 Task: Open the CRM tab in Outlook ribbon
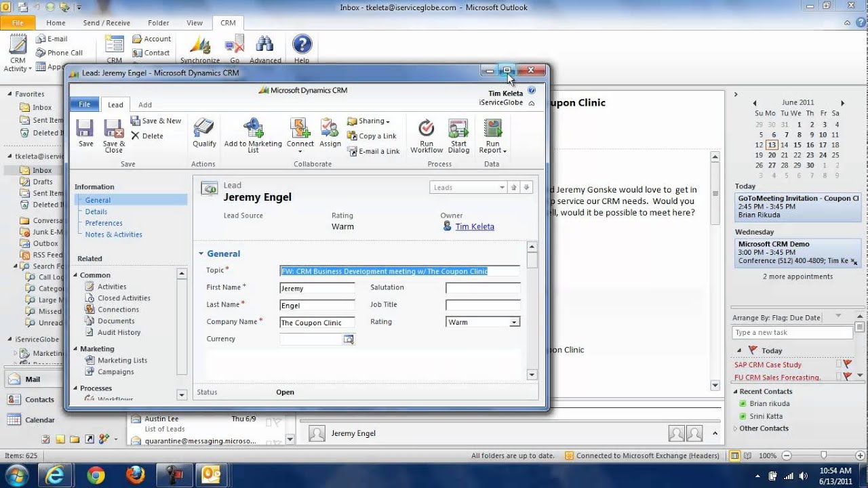(228, 22)
